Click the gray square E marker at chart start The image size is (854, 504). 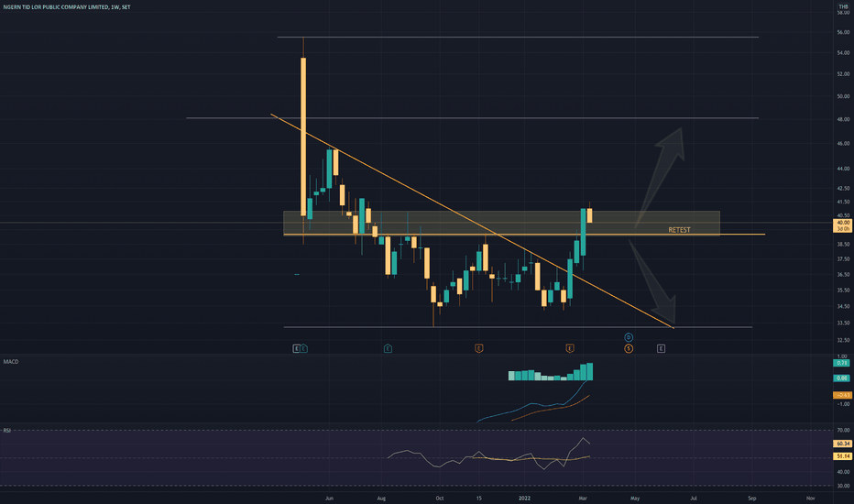click(296, 349)
